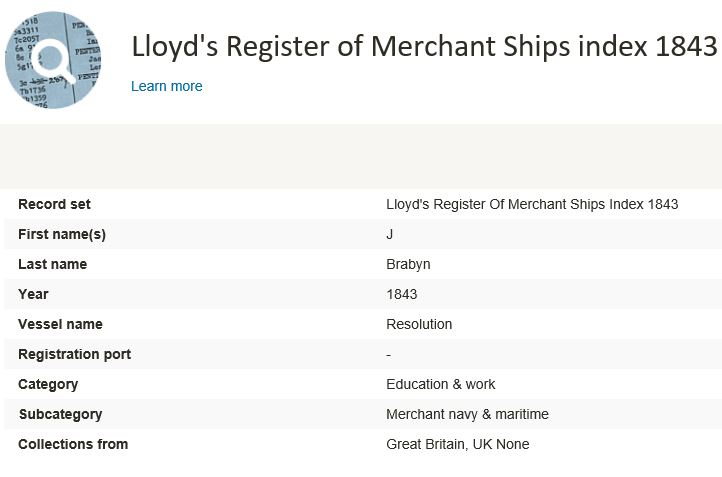Click the last name value Brabyn
The image size is (722, 477).
[408, 264]
